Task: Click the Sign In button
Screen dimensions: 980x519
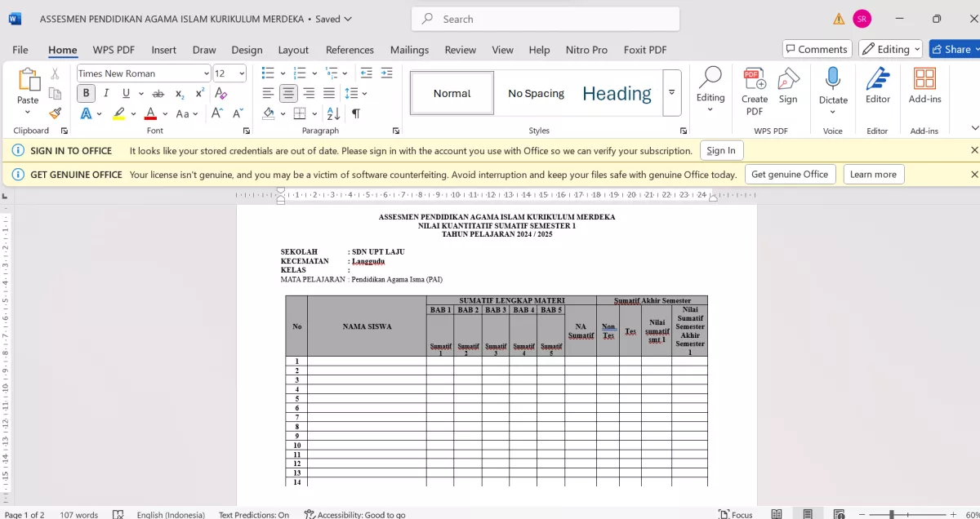Action: 721,150
